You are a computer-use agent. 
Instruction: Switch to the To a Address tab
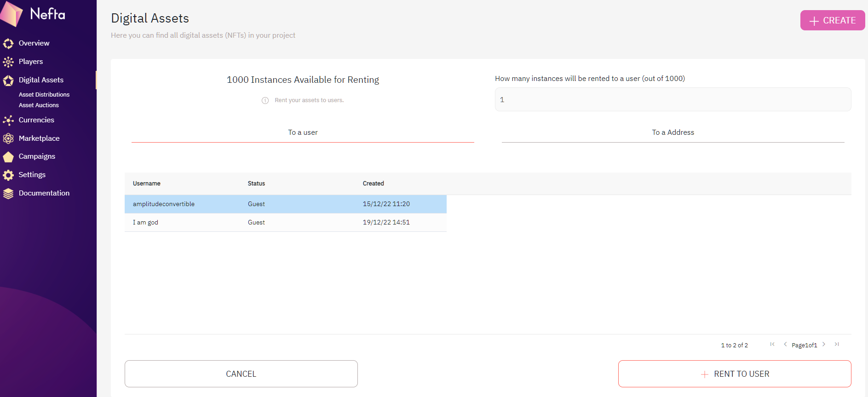coord(673,132)
